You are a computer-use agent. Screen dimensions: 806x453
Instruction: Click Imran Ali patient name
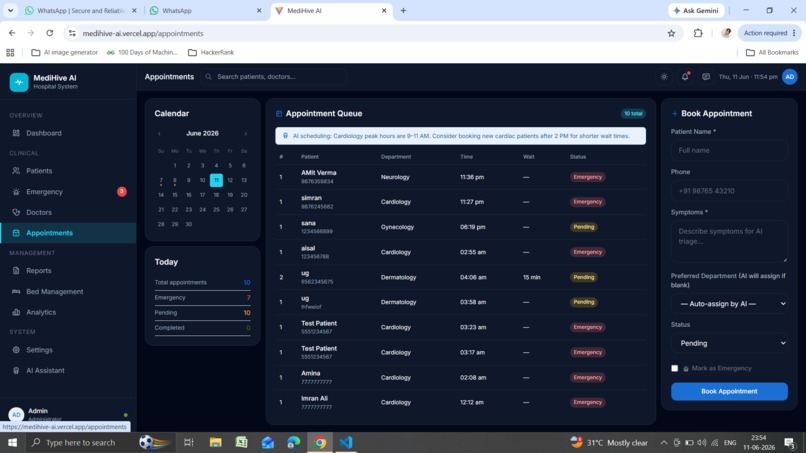[314, 398]
